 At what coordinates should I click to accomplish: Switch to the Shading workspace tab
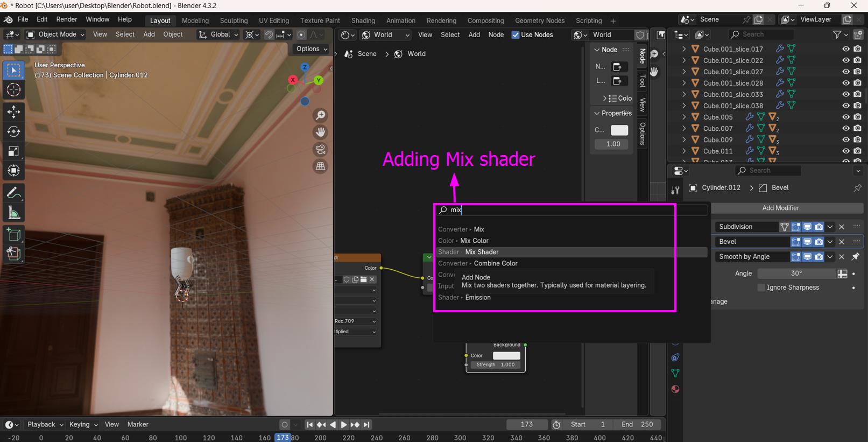(x=363, y=20)
